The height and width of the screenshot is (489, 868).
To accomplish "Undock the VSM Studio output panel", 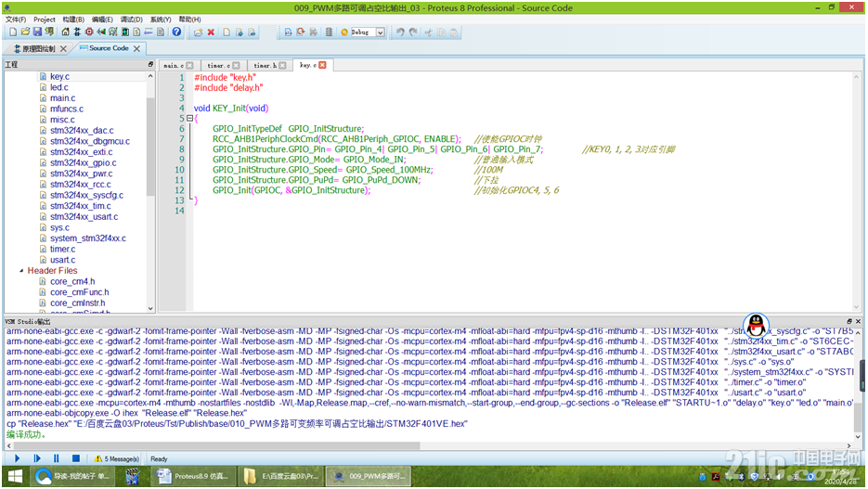I will (x=849, y=321).
